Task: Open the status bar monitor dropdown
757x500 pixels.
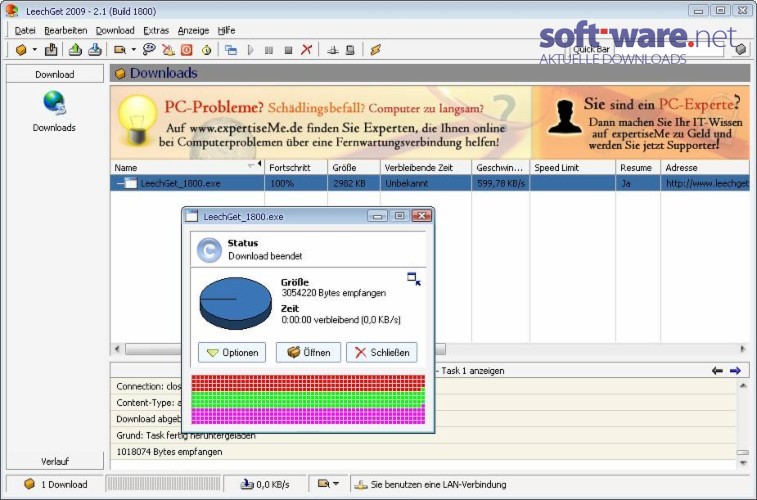Action: (328, 484)
